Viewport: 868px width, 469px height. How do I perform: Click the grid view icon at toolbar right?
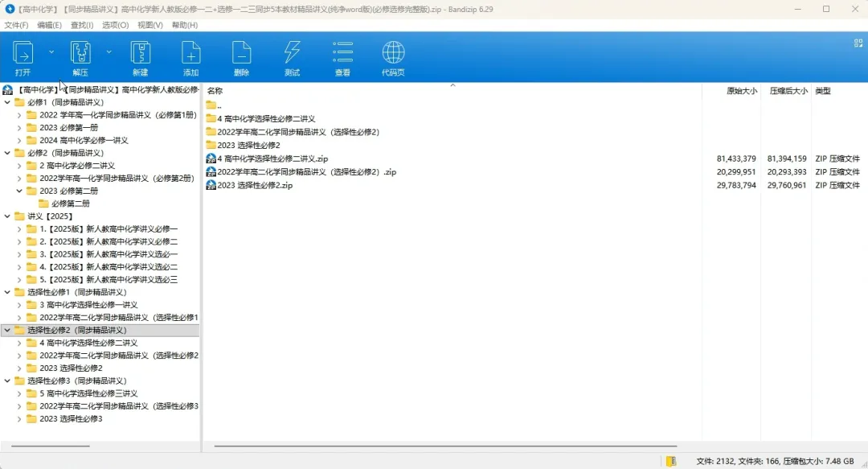(x=858, y=43)
